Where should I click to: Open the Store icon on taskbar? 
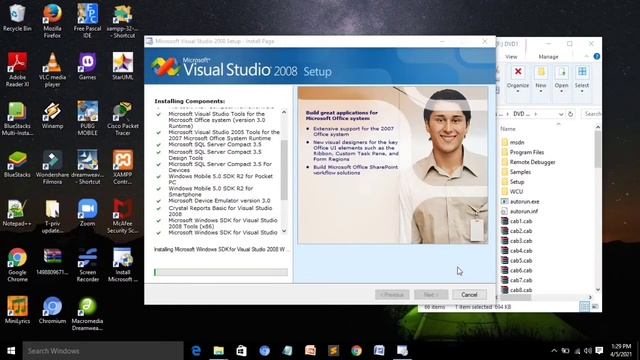pos(242,351)
